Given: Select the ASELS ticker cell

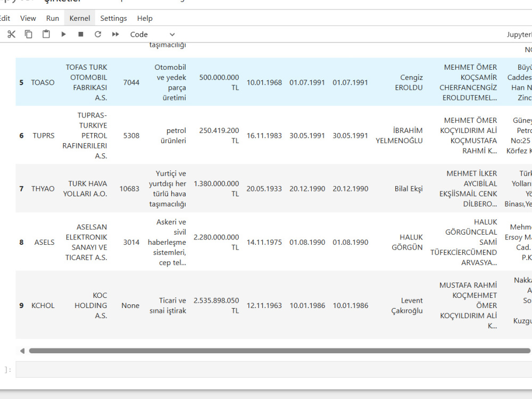Looking at the screenshot, I should tap(44, 242).
